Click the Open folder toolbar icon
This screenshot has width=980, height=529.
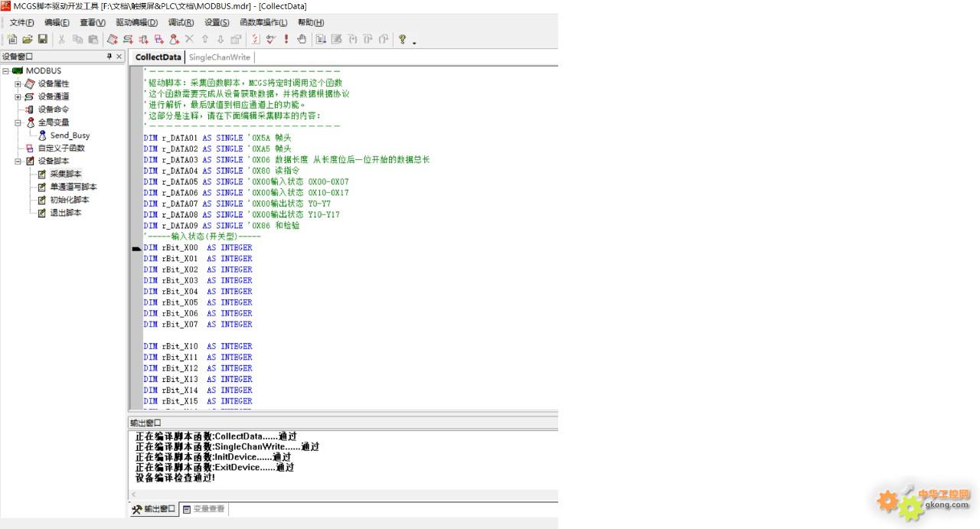pos(28,39)
